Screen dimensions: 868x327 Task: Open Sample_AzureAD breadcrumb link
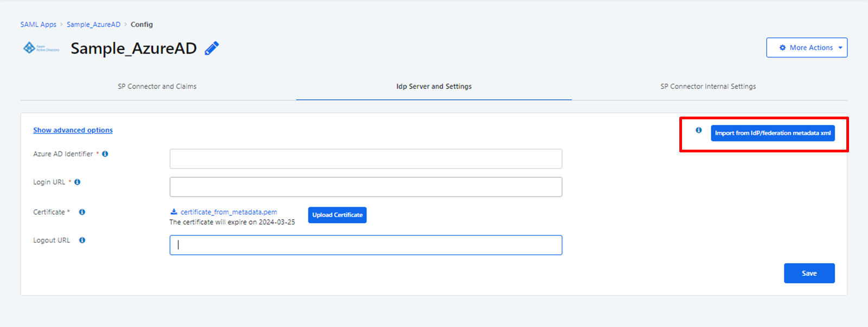(93, 24)
